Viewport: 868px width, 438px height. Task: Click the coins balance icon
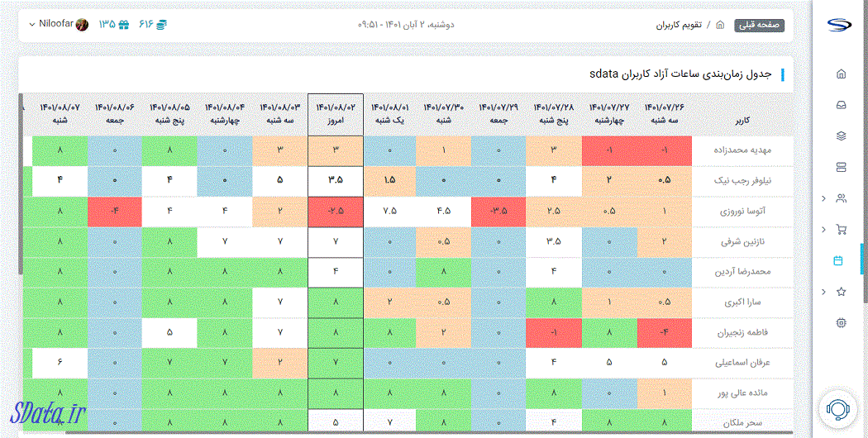162,25
